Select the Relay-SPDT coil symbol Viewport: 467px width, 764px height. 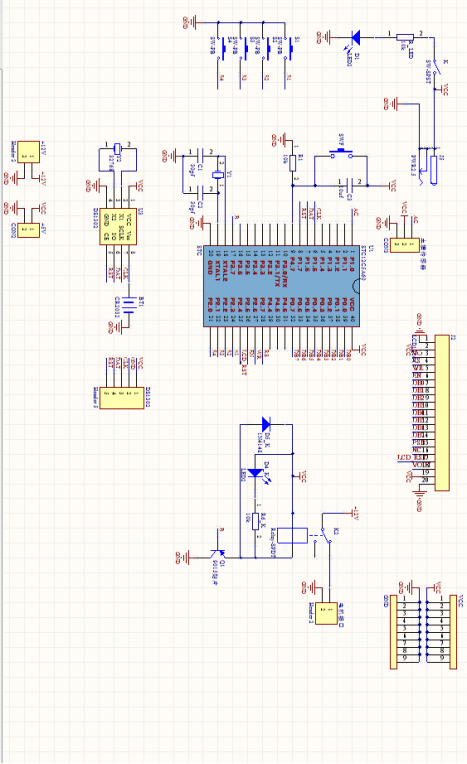tap(292, 535)
